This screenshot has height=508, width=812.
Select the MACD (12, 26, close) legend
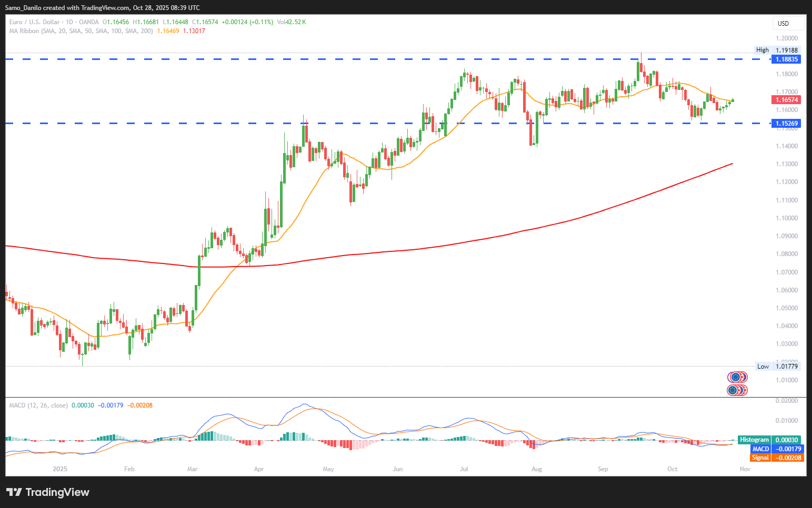click(x=38, y=405)
